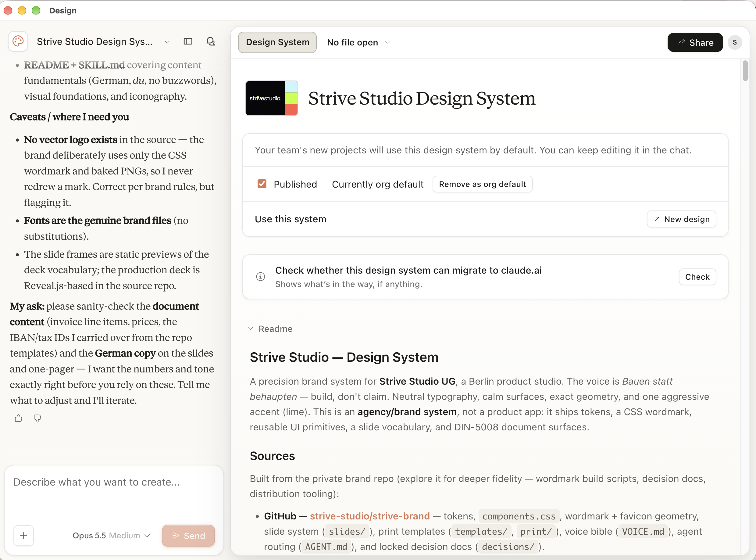
Task: Click Remove as org default
Action: [482, 184]
